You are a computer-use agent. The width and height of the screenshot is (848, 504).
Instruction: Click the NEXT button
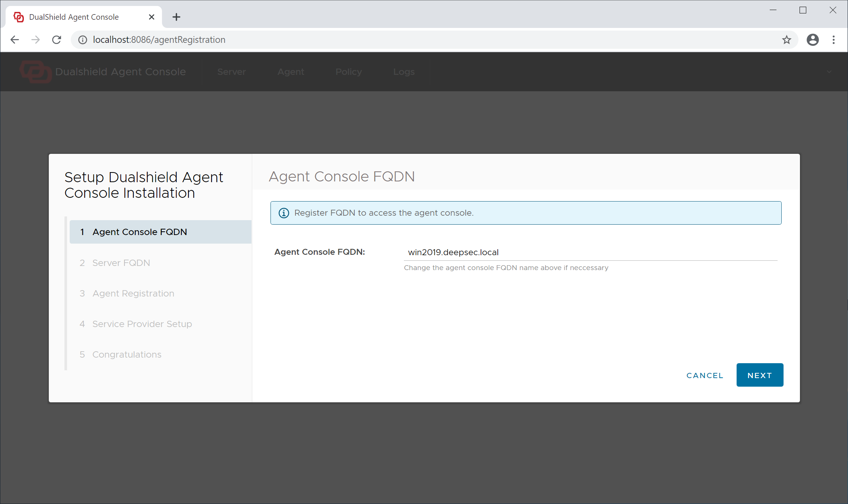click(760, 375)
